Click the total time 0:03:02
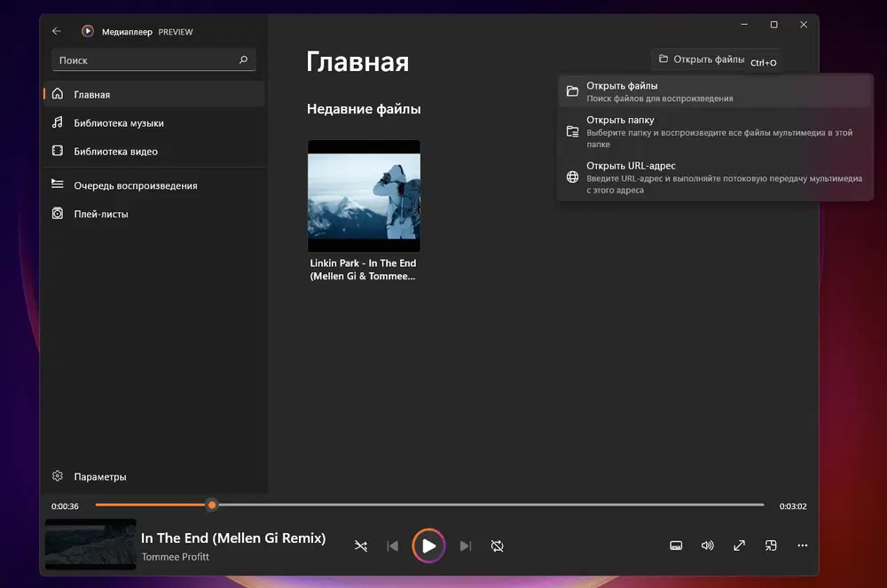887x588 pixels. (793, 506)
